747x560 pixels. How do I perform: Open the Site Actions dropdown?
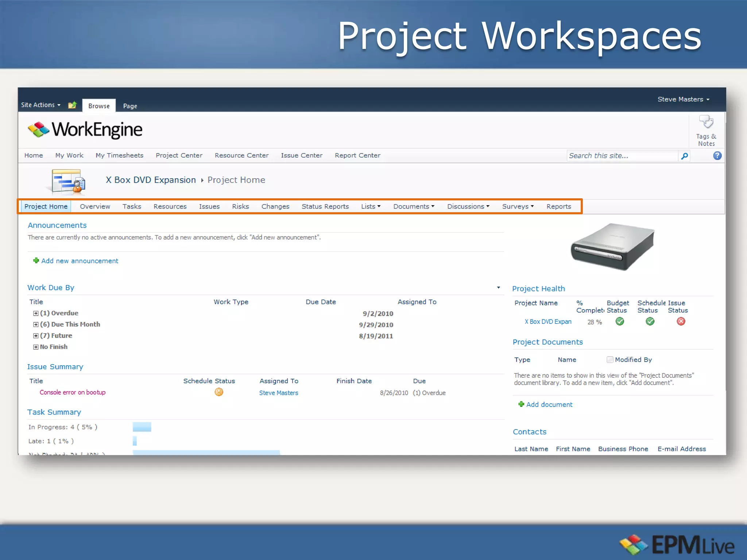(41, 105)
